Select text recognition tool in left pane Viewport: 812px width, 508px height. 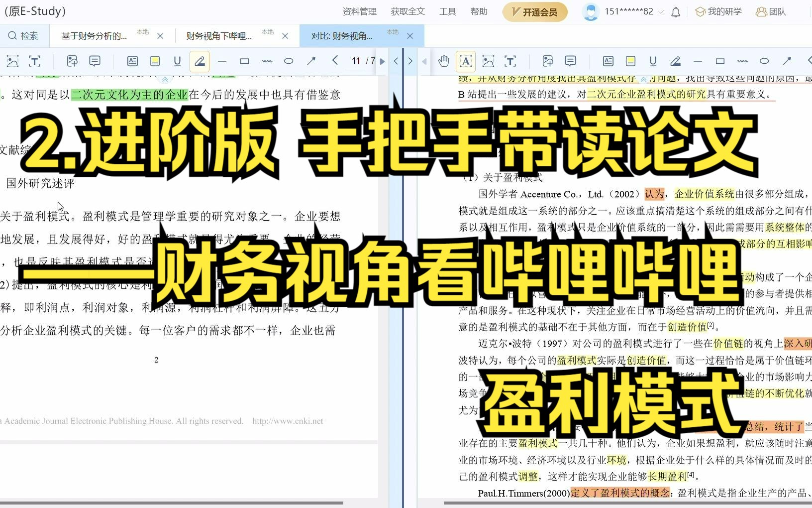(35, 61)
